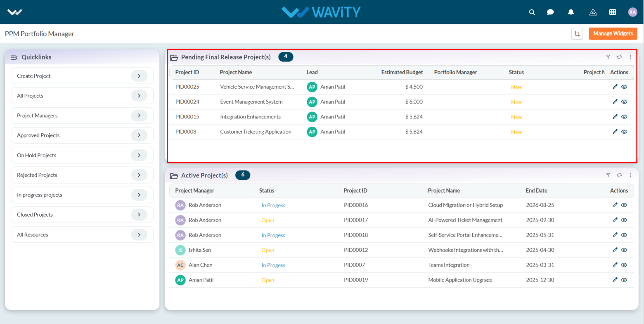The image size is (644, 324).
Task: Open more options for Active Projects widget
Action: click(630, 175)
